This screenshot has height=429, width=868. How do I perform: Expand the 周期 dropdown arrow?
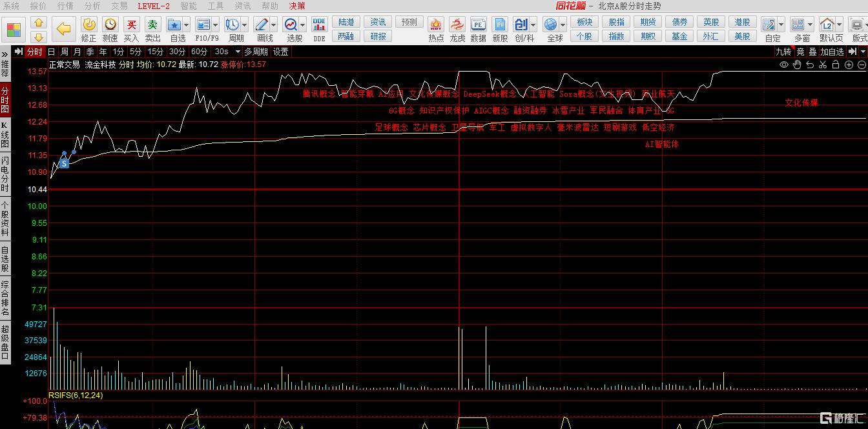pyautogui.click(x=244, y=25)
